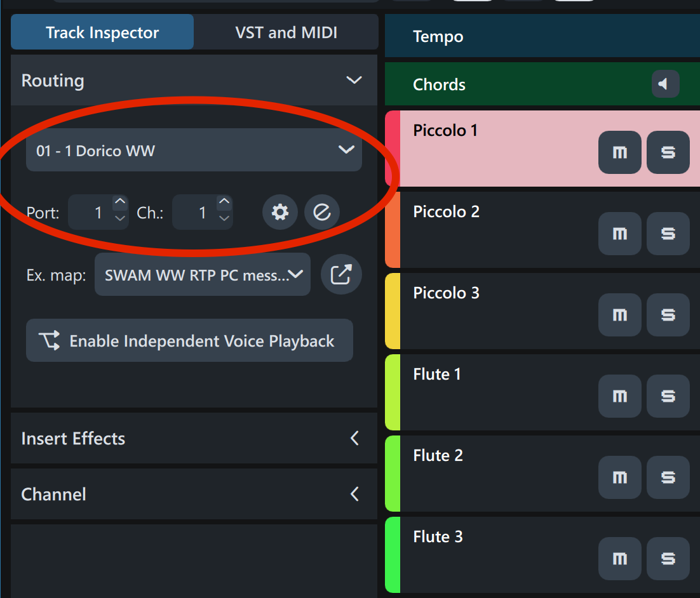Expand the Channel section
The image size is (700, 598).
pyautogui.click(x=354, y=494)
